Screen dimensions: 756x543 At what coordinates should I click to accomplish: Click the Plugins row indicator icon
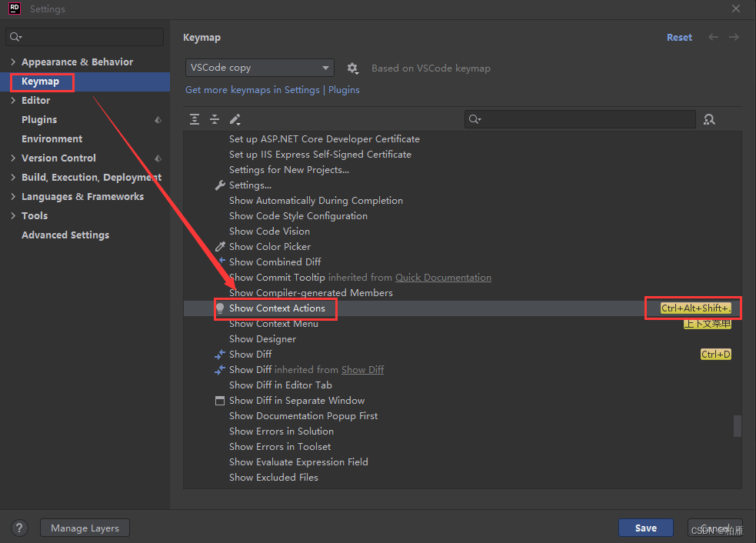coord(158,119)
